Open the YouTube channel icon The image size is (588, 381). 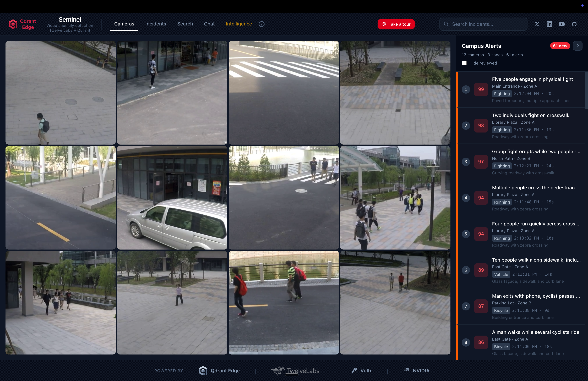click(562, 24)
